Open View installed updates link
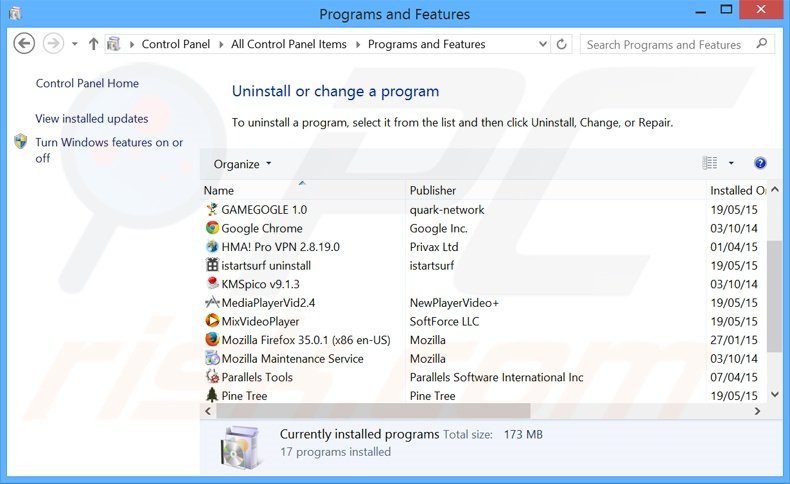The height and width of the screenshot is (484, 790). click(92, 118)
